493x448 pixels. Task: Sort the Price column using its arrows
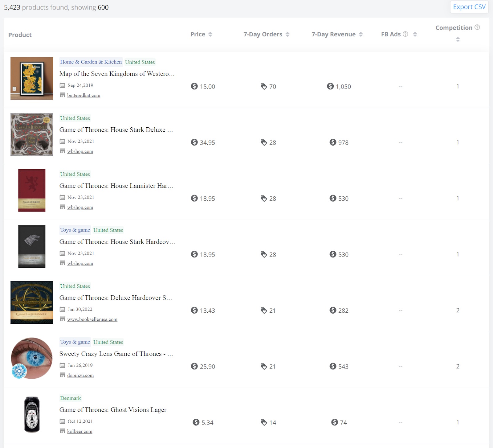coord(210,34)
